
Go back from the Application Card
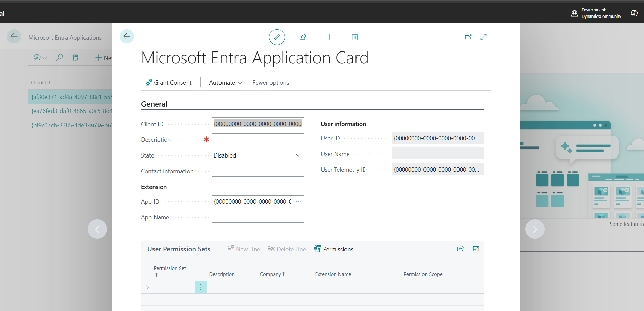tap(127, 36)
